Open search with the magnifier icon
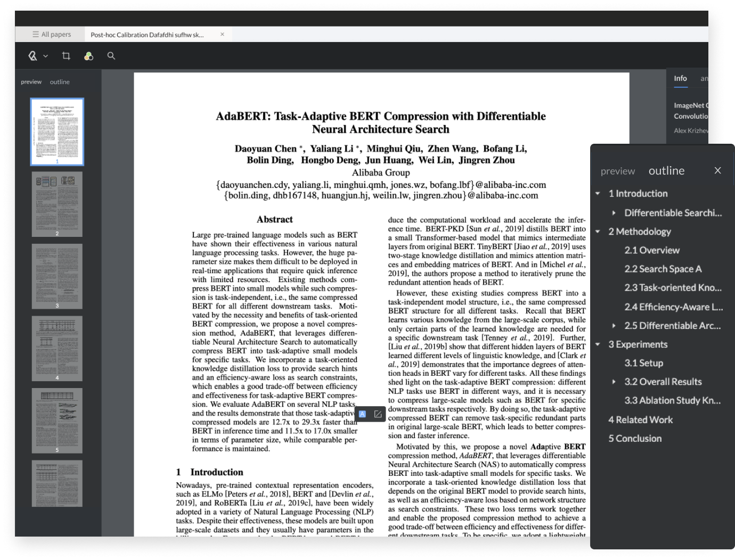This screenshot has height=560, width=735. 111,55
